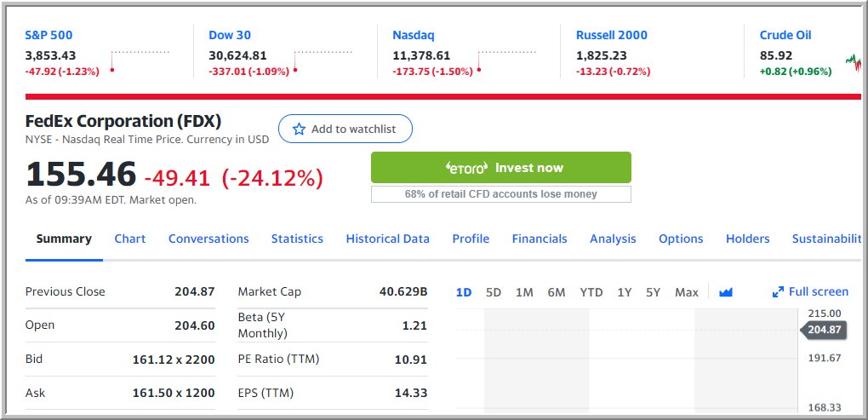
Task: View the Analysis tab
Action: 613,239
